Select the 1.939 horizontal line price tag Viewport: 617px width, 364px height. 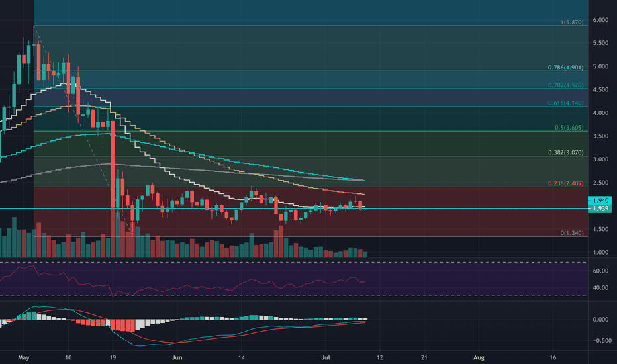pos(600,208)
